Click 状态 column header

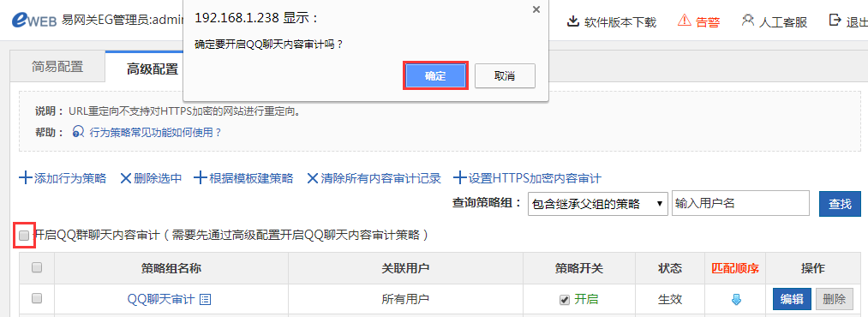click(x=670, y=268)
